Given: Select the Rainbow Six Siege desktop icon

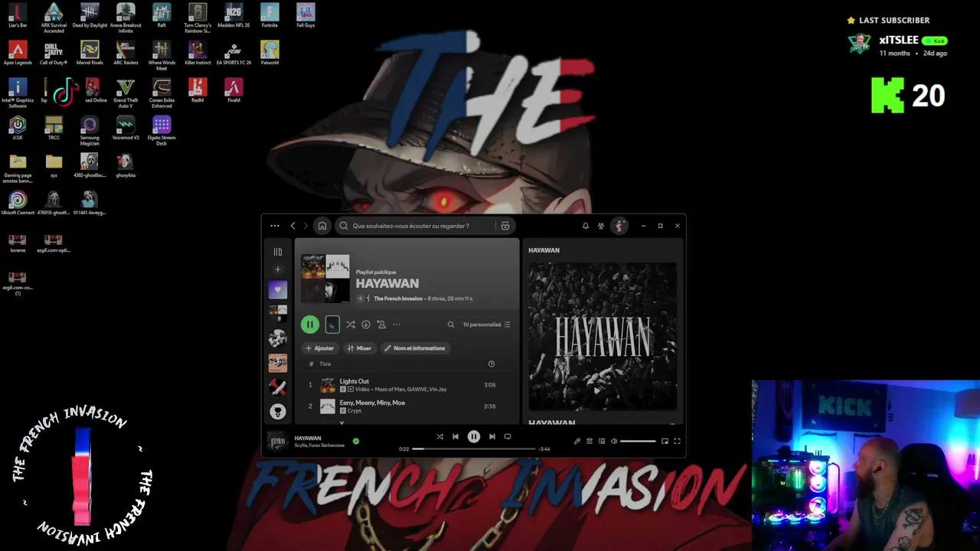Looking at the screenshot, I should (198, 18).
